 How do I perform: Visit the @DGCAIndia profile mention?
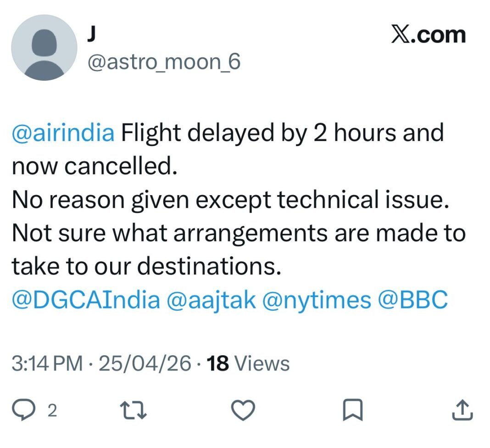[86, 300]
